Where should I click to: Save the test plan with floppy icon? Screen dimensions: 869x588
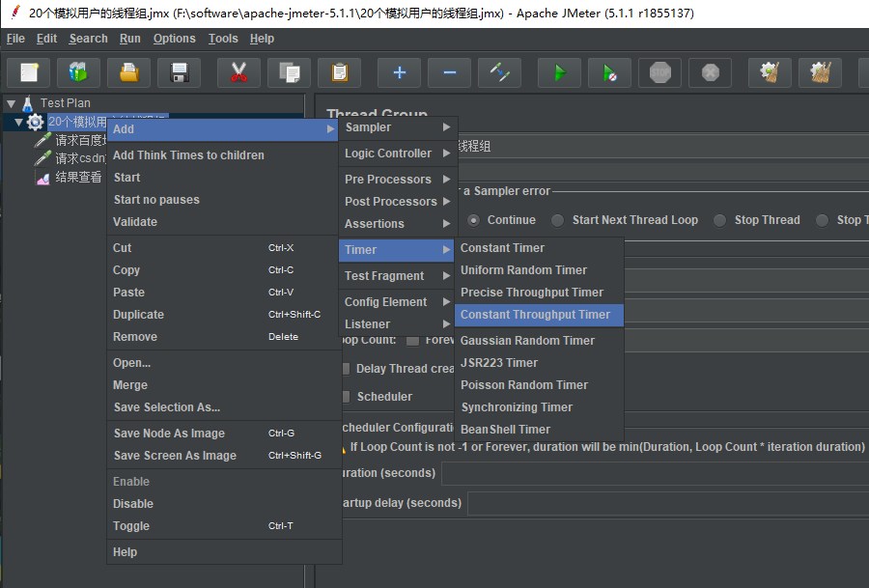point(179,72)
